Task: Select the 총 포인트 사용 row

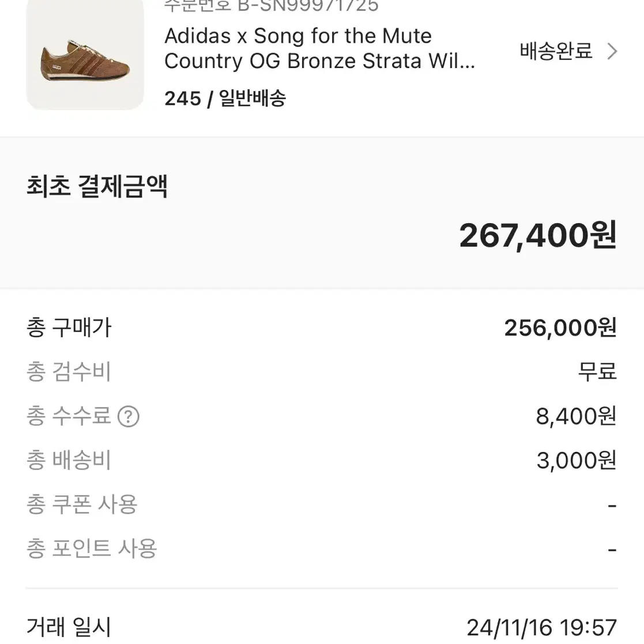Action: tap(322, 549)
